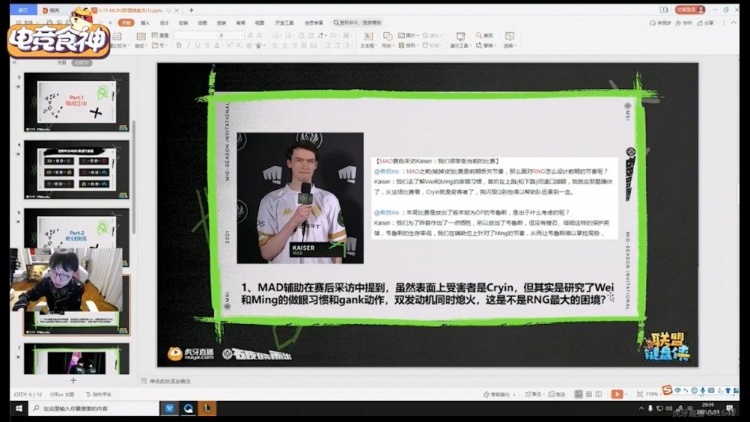Toggle strikethrough formatting
Image resolution: width=750 pixels, height=422 pixels.
click(207, 45)
